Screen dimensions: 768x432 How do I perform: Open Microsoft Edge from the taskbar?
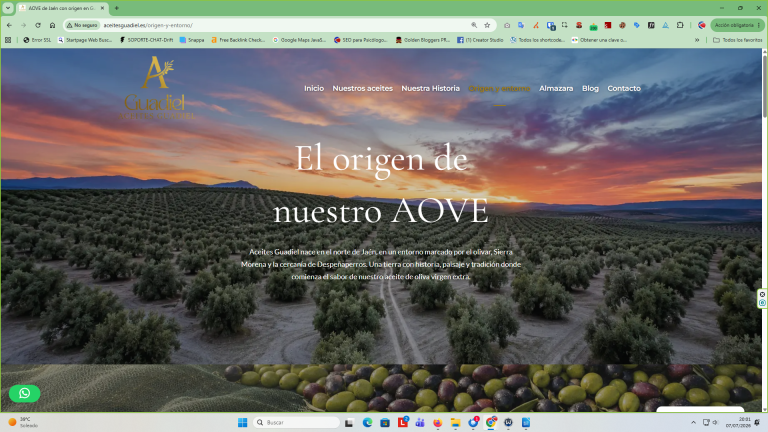tap(367, 422)
